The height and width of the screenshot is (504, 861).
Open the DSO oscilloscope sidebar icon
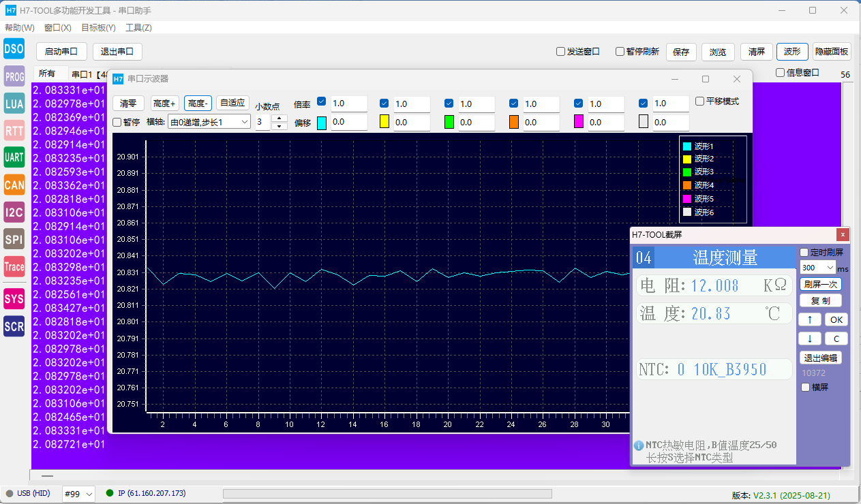click(14, 48)
